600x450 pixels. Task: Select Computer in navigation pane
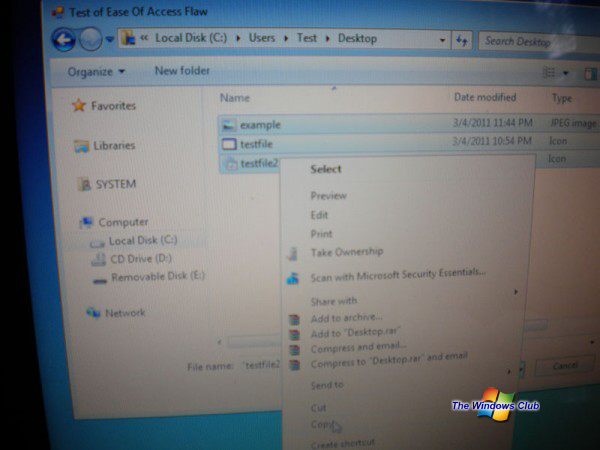123,222
